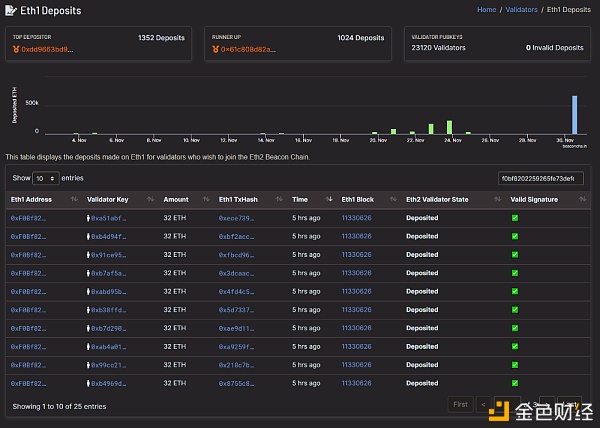Click the green 23 Nov chart bar

point(431,129)
